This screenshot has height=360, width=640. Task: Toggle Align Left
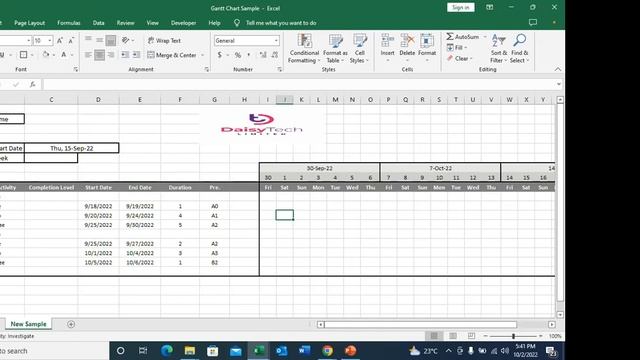point(88,55)
